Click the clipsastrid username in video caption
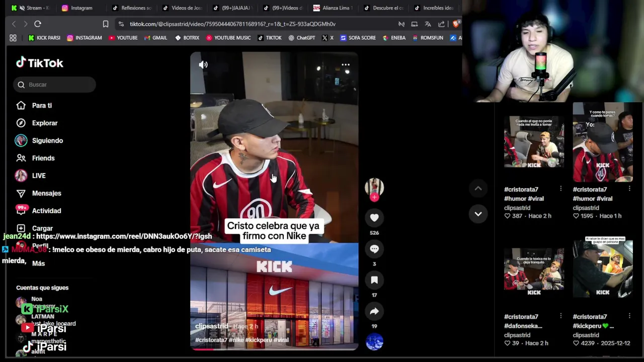The width and height of the screenshot is (644, 362). [211, 326]
